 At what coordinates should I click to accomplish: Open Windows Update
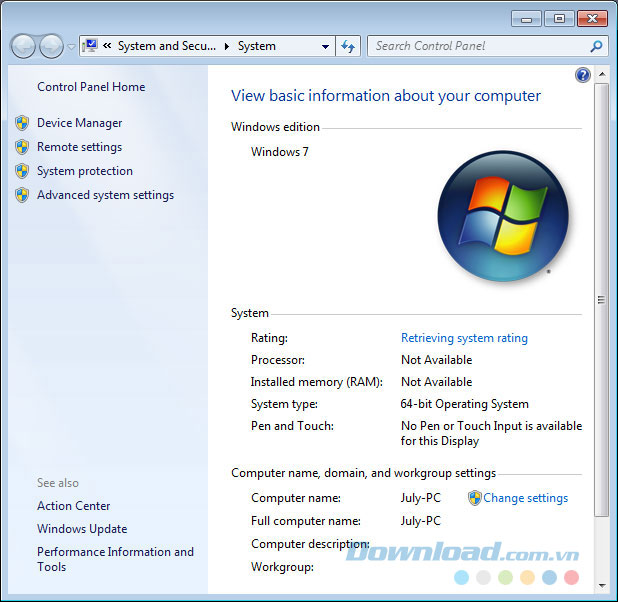pyautogui.click(x=82, y=529)
